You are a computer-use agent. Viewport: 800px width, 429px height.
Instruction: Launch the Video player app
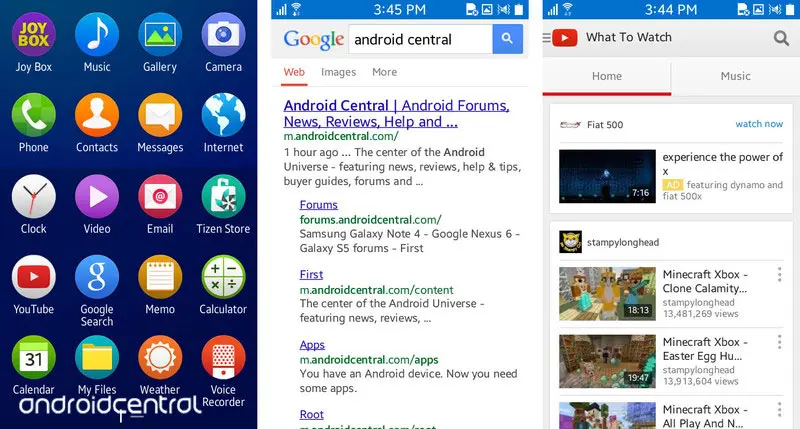[97, 196]
